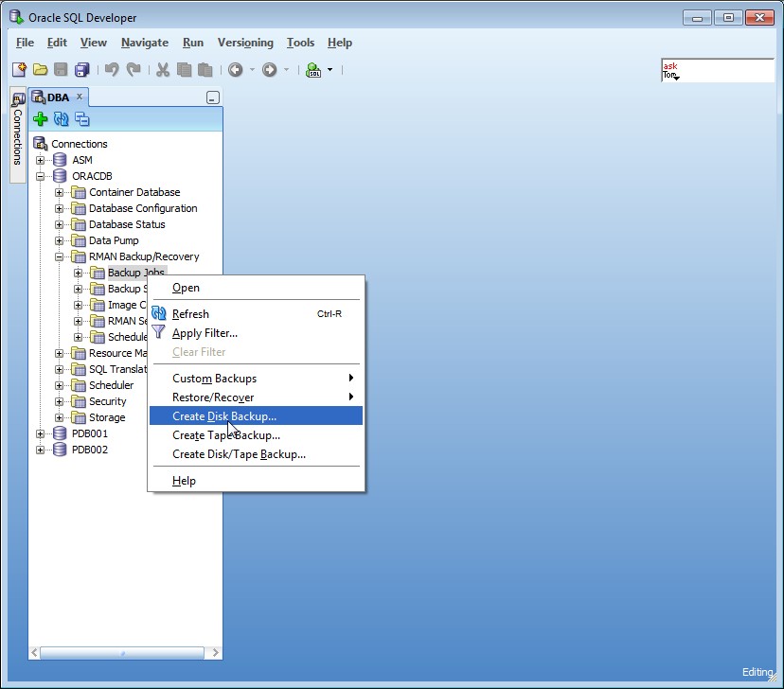Choose Create Tape Backup... from the context menu
This screenshot has width=784, height=689.
(256, 434)
